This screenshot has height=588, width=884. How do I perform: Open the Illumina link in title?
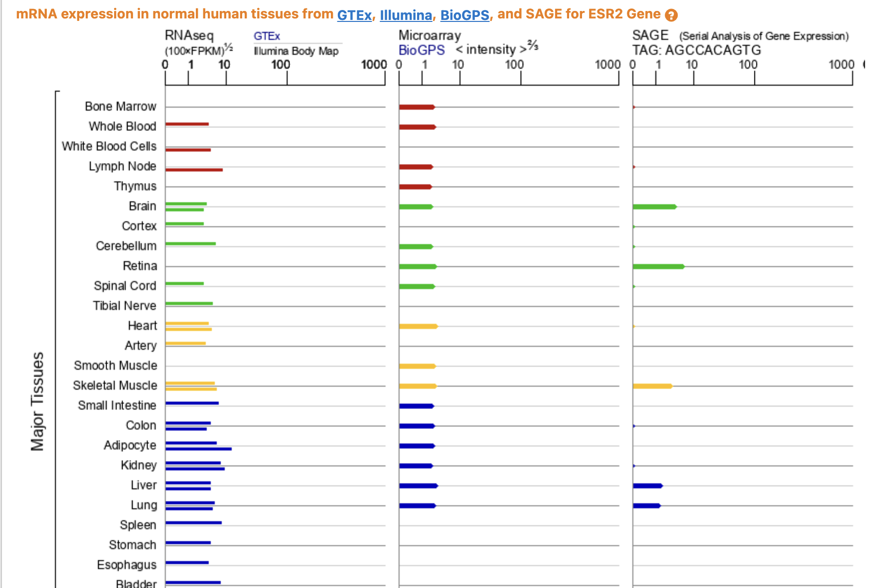click(x=406, y=15)
